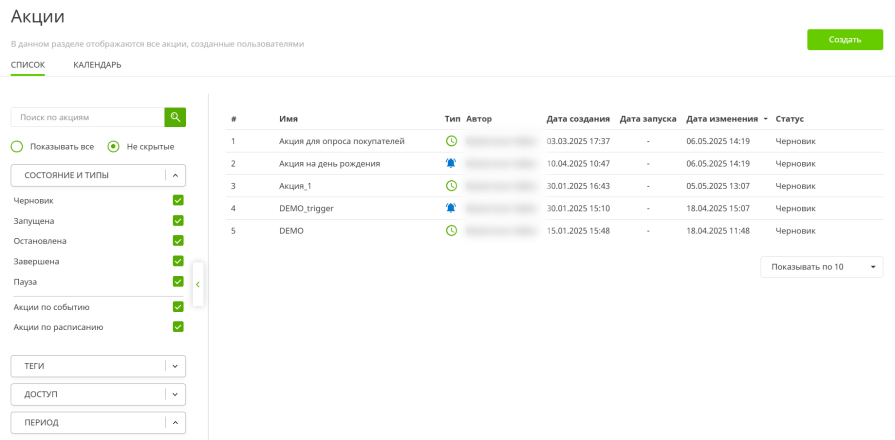The width and height of the screenshot is (895, 440).
Task: Click clock icon for Акция для опроса покупателей
Action: 451,141
